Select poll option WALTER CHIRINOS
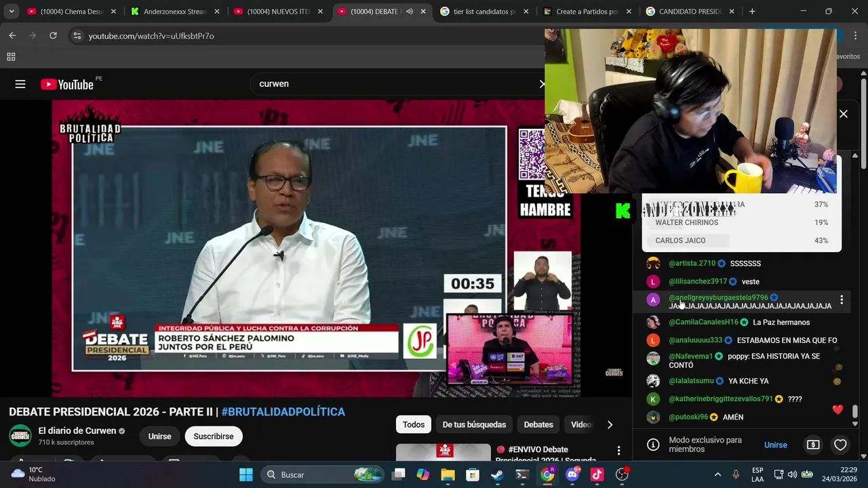 [741, 222]
